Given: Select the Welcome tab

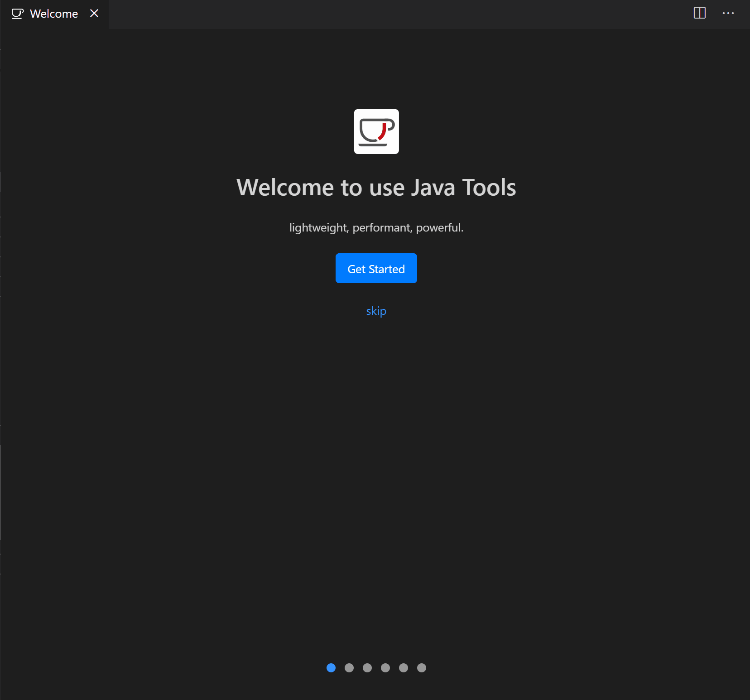Looking at the screenshot, I should (54, 14).
